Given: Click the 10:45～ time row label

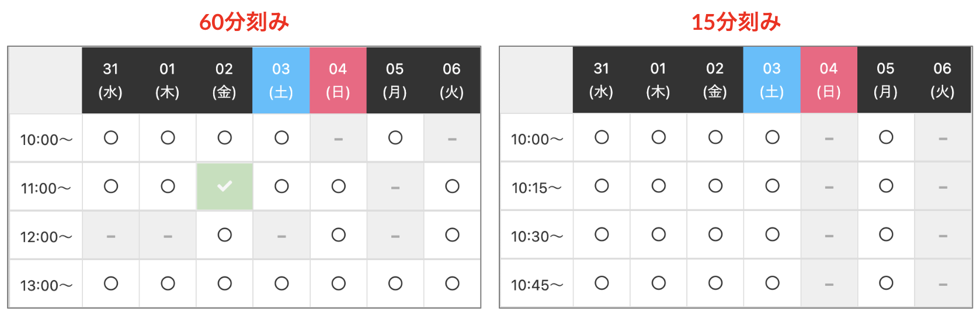Looking at the screenshot, I should coord(537,285).
